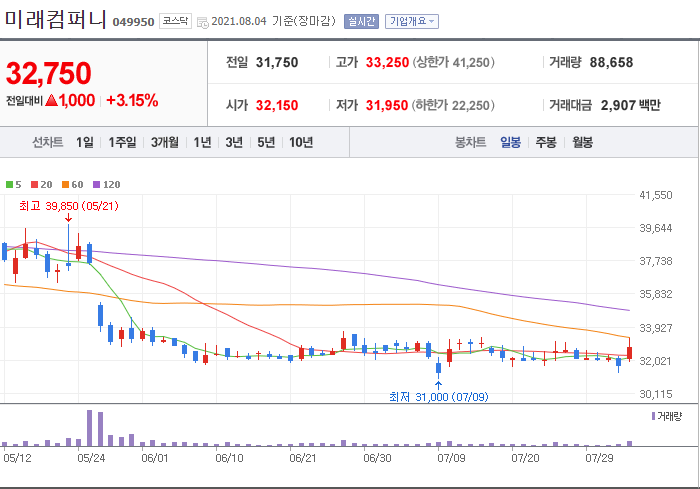
Task: Click the 시가 32,150 value
Action: tap(277, 105)
